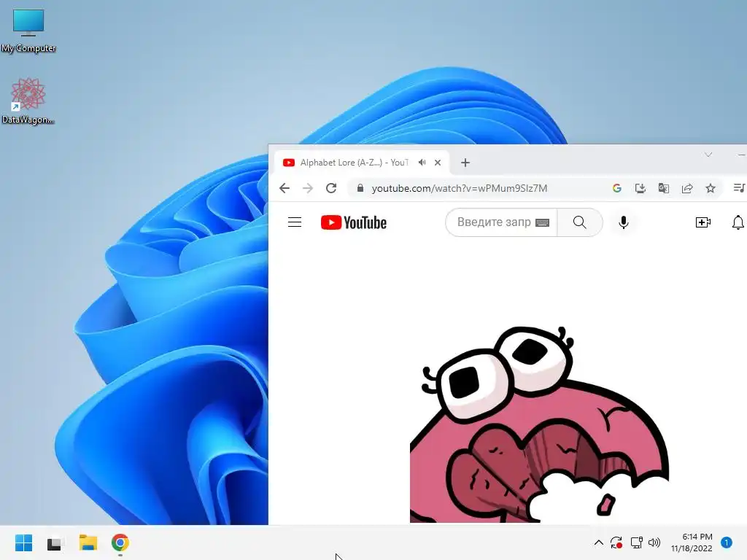The height and width of the screenshot is (560, 747).
Task: Open the virtual keyboard in search box
Action: (x=542, y=222)
